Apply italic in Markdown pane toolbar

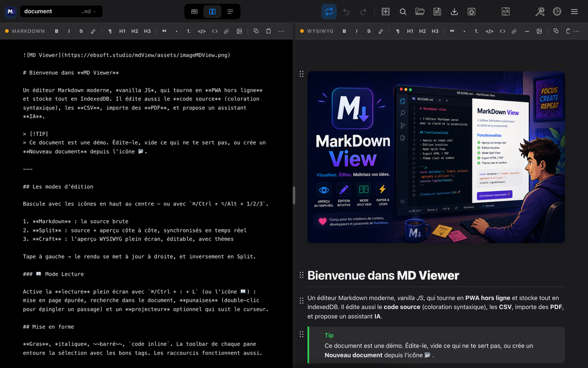[x=69, y=31]
